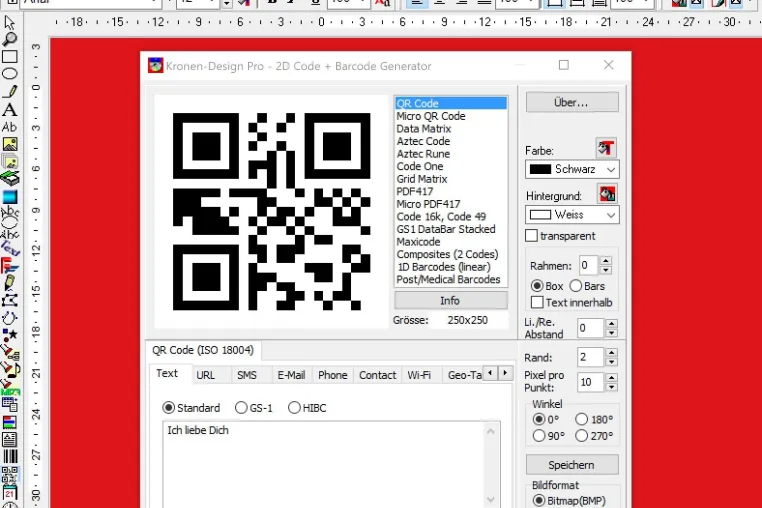Select Bitmap(BMP) image format
Screen dimensions: 762x508
538,500
